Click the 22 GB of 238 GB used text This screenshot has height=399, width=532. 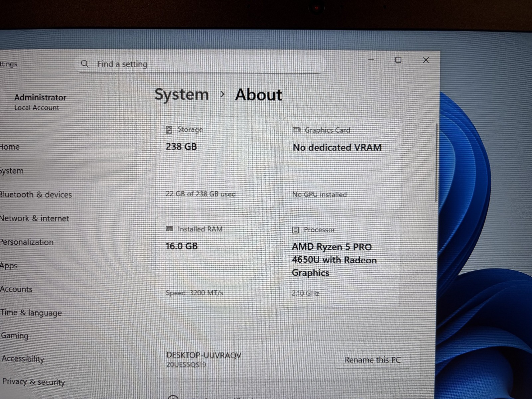200,194
